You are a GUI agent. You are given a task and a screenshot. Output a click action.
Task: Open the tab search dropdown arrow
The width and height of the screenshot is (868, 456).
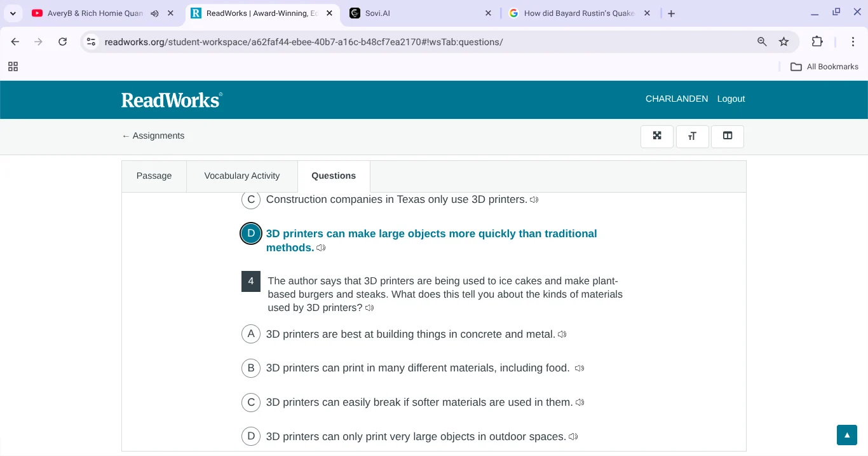13,13
